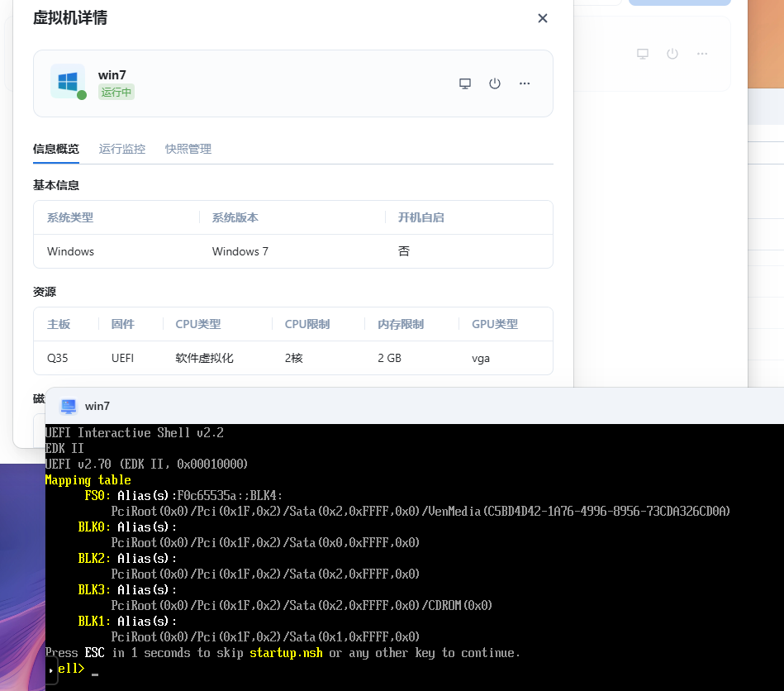Image resolution: width=784 pixels, height=691 pixels.
Task: Select the Windows 7 system version value
Action: [x=240, y=251]
